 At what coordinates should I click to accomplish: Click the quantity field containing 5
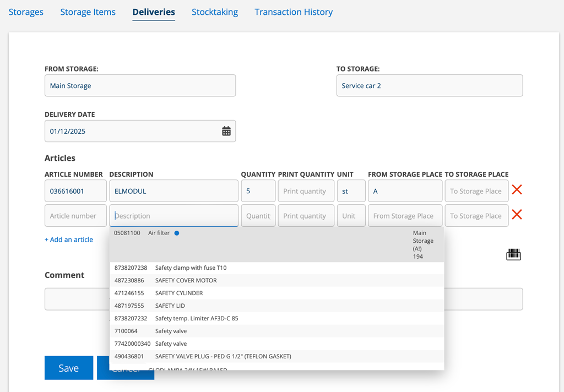(258, 191)
